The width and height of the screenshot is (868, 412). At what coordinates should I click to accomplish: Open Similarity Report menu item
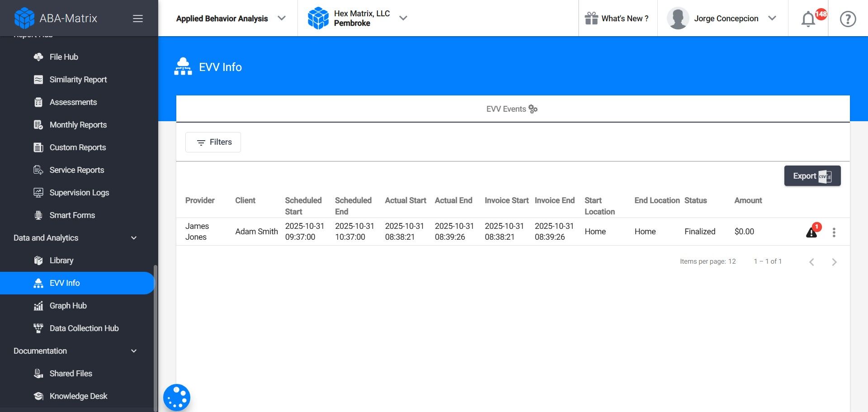[x=78, y=80]
